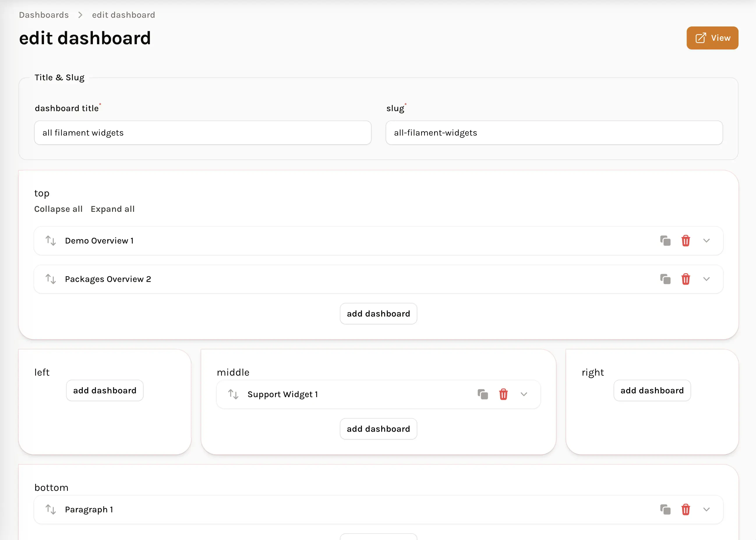Delete the Support Widget 1 block
The height and width of the screenshot is (540, 756).
503,394
